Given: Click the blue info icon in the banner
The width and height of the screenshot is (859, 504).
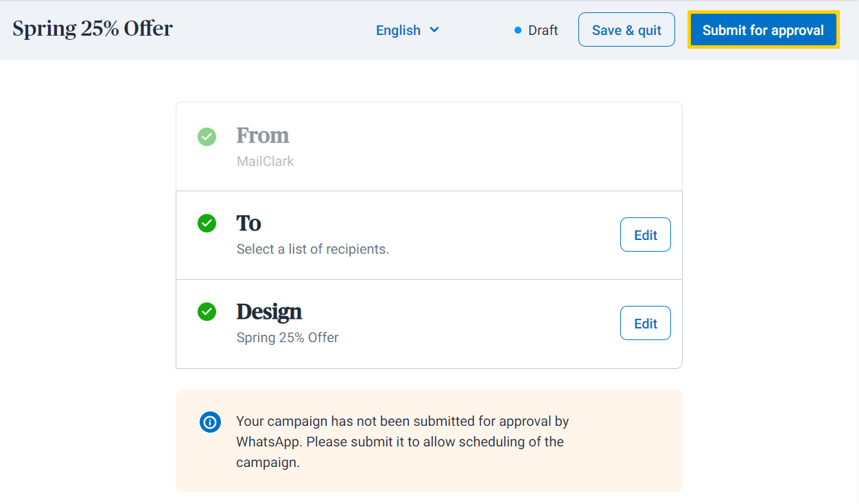Looking at the screenshot, I should [x=210, y=422].
